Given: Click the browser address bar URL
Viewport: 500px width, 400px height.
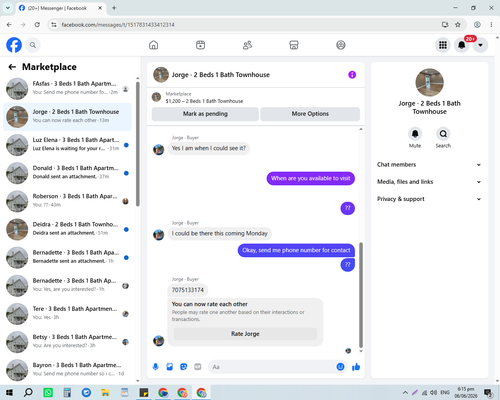Looking at the screenshot, I should (x=118, y=25).
